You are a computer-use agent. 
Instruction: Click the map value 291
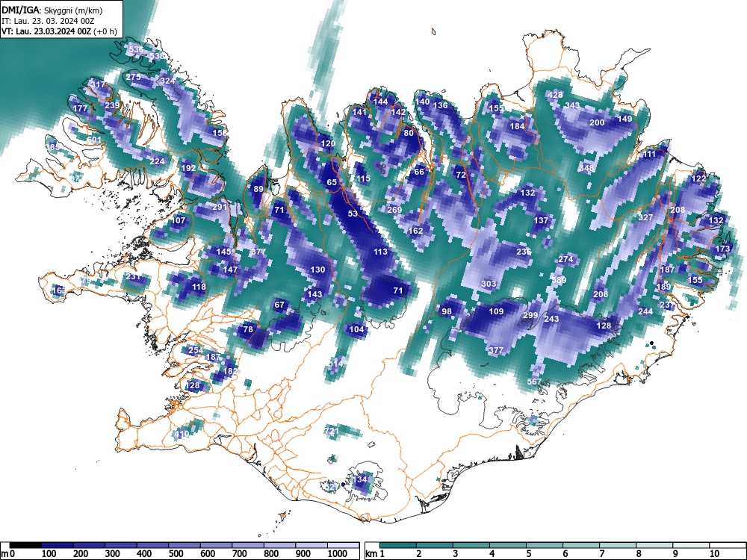(x=220, y=207)
